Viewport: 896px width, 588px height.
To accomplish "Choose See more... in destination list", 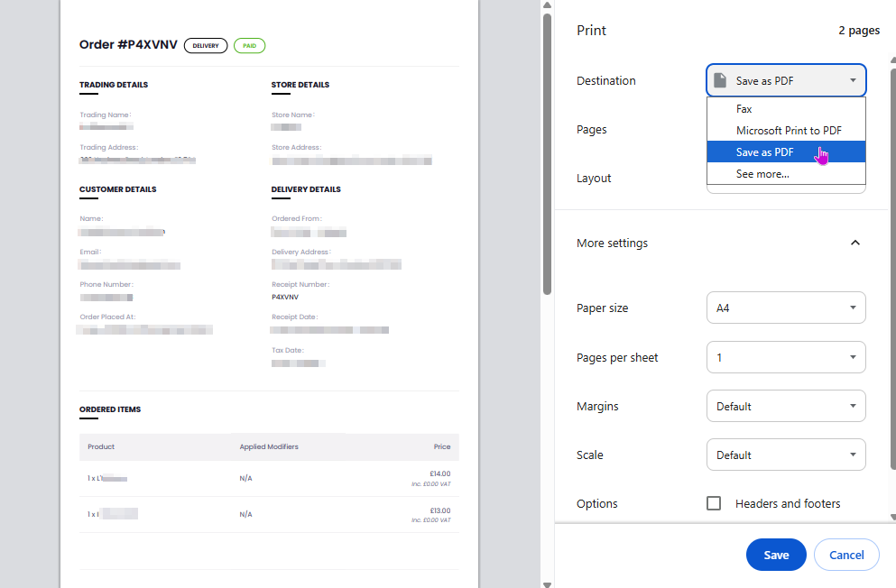I will (x=762, y=174).
